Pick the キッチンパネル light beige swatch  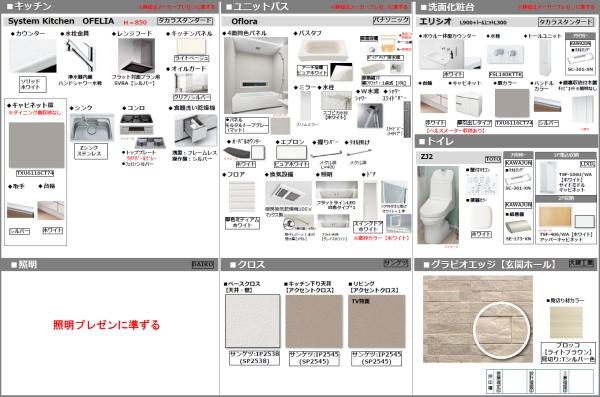[191, 46]
